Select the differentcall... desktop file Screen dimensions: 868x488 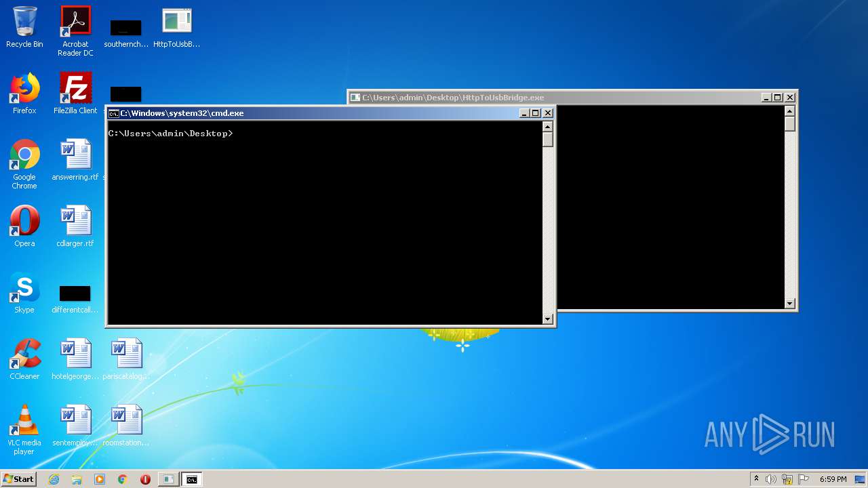(x=75, y=298)
